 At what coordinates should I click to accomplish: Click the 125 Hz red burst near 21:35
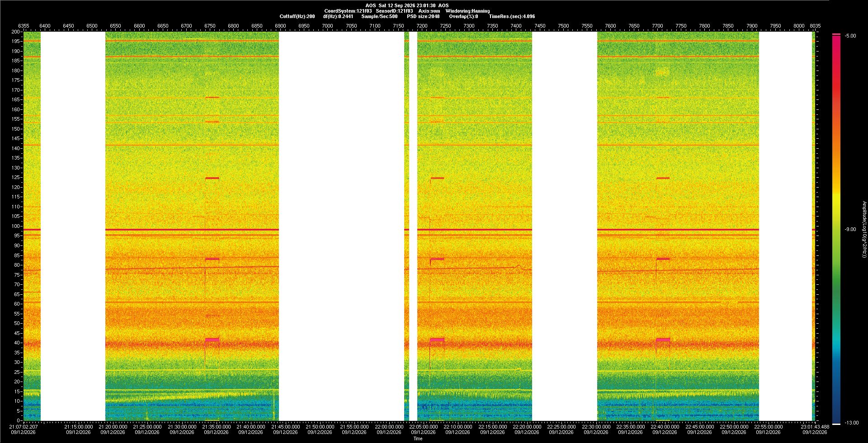pos(212,178)
